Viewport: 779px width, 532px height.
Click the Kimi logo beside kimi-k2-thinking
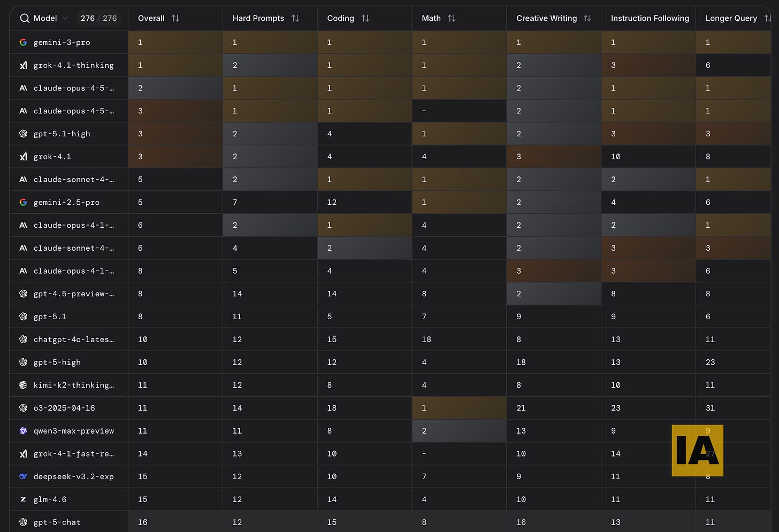[x=23, y=385]
